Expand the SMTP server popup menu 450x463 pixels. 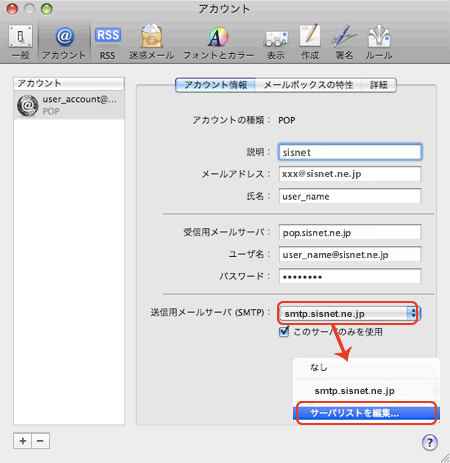click(x=349, y=313)
